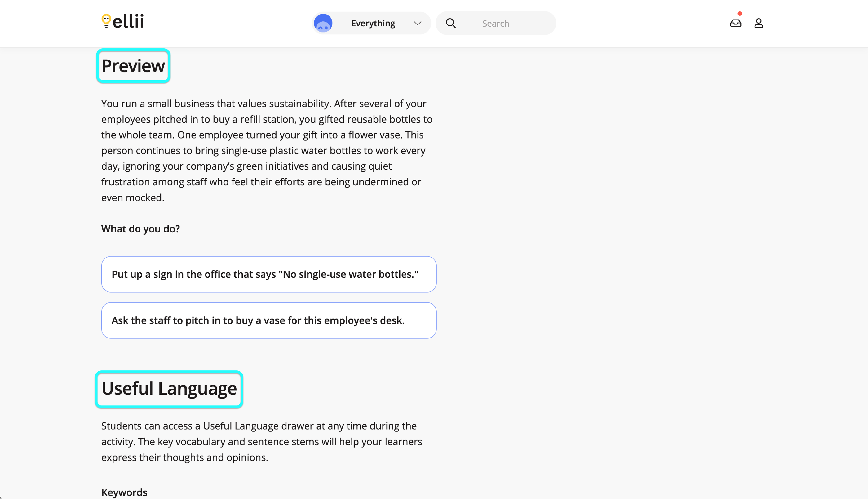This screenshot has width=868, height=499.
Task: Click the Preview section heading
Action: [x=133, y=66]
